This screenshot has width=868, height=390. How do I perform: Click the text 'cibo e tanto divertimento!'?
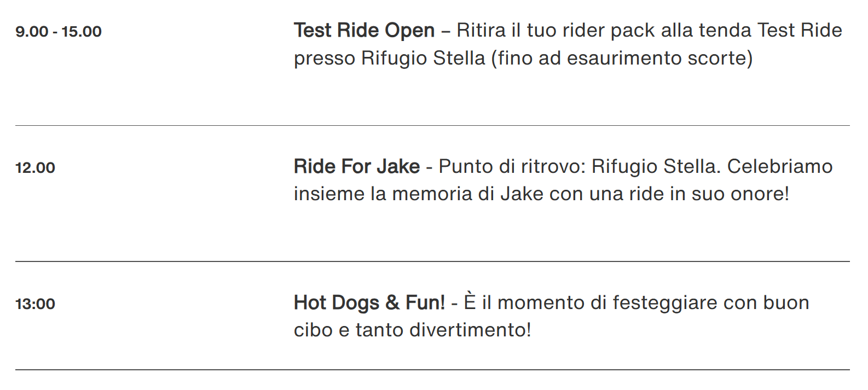(413, 330)
